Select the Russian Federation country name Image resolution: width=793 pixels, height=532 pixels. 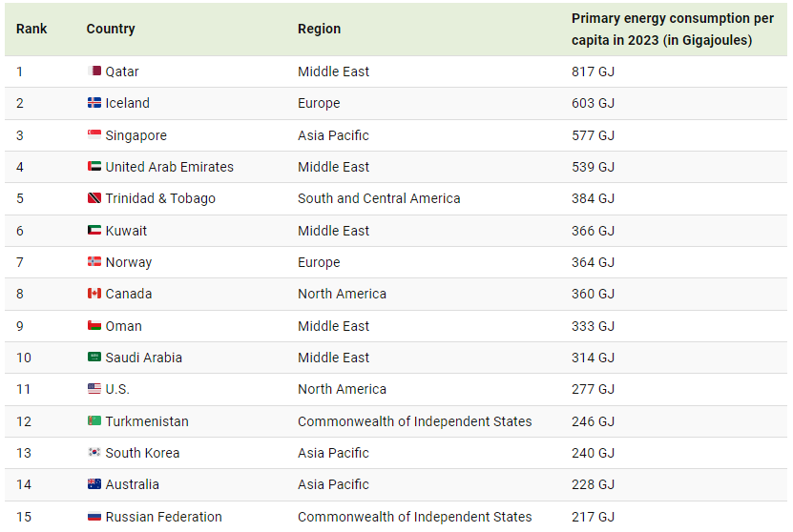click(163, 517)
